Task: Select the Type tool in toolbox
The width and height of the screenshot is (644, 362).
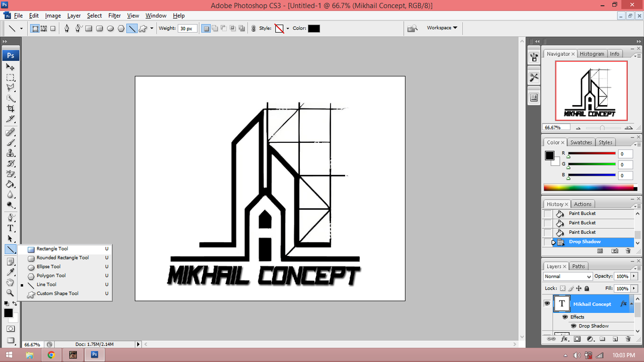Action: [10, 229]
